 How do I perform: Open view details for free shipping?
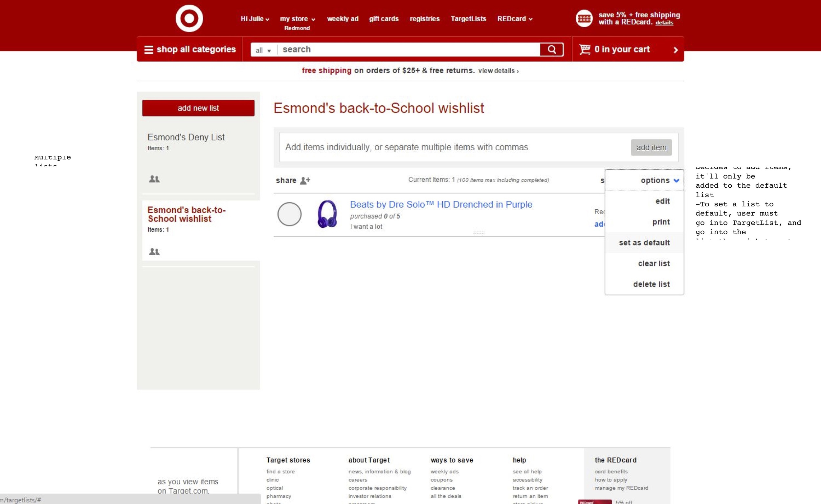(x=499, y=71)
